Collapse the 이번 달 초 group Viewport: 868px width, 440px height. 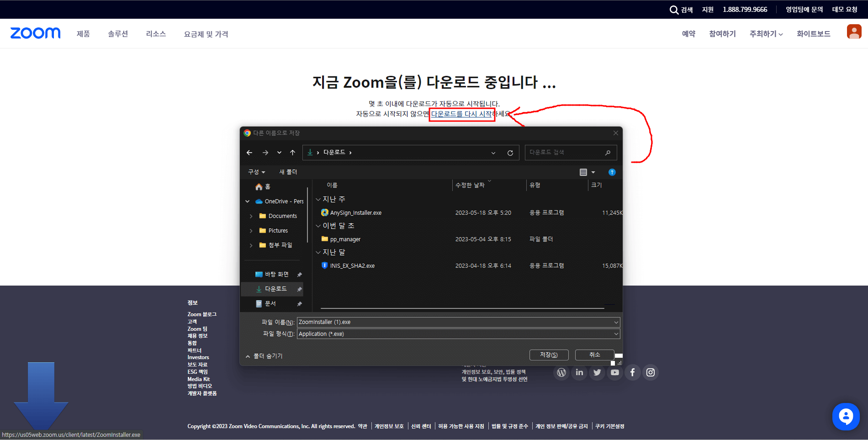point(318,226)
